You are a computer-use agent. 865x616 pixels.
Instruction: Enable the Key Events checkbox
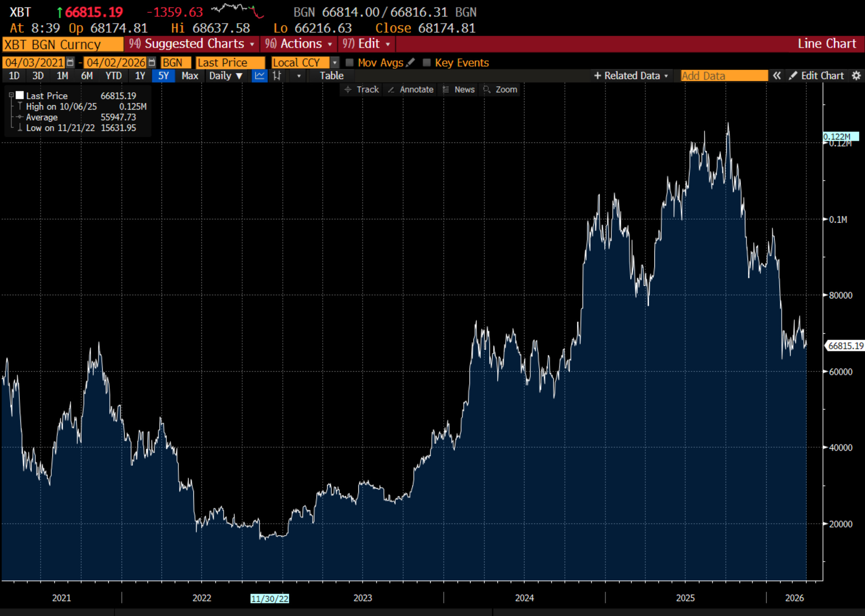(x=426, y=62)
